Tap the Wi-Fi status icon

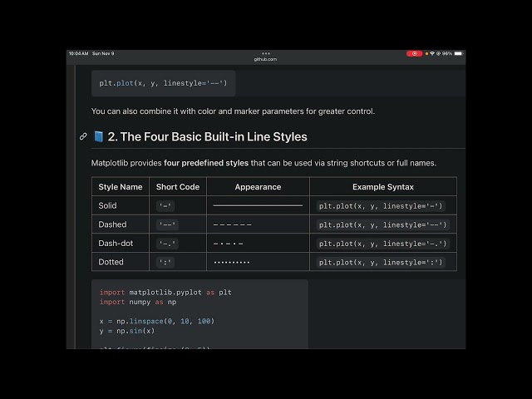[432, 53]
